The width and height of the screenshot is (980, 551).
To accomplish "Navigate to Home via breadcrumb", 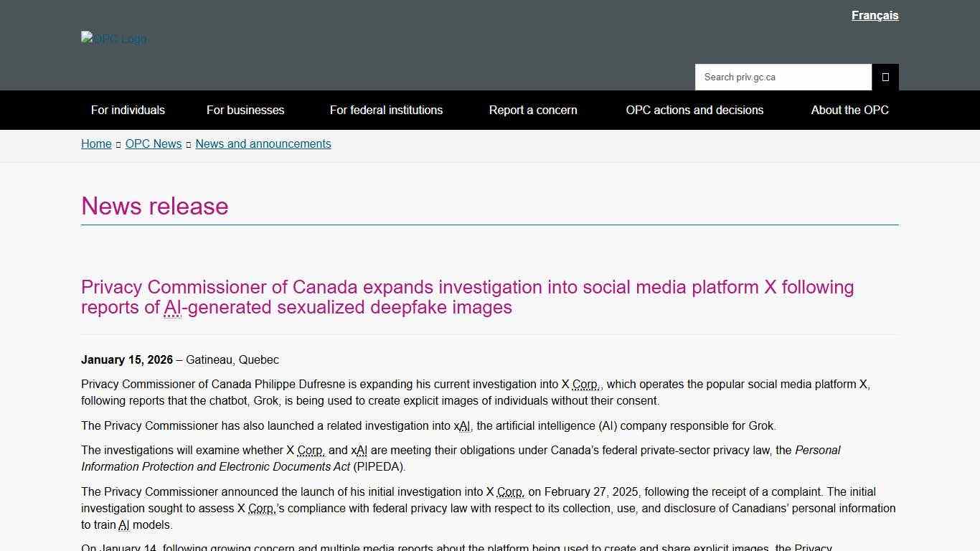I will 96,143.
